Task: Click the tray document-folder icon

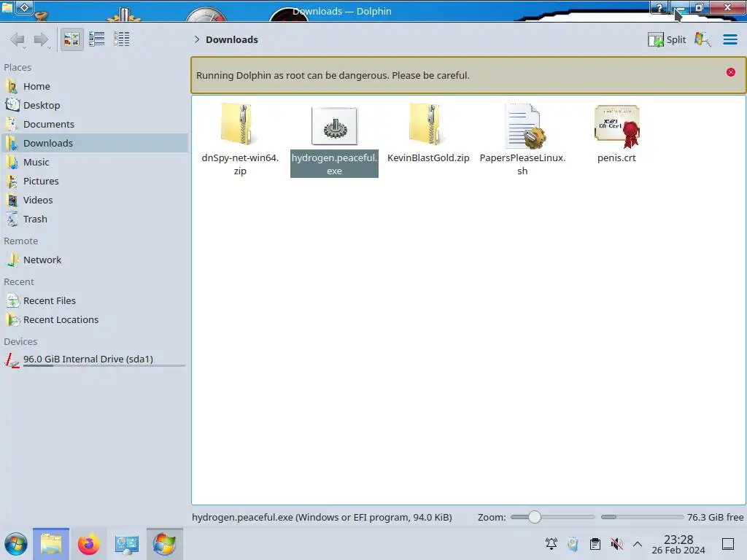Action: [573, 544]
